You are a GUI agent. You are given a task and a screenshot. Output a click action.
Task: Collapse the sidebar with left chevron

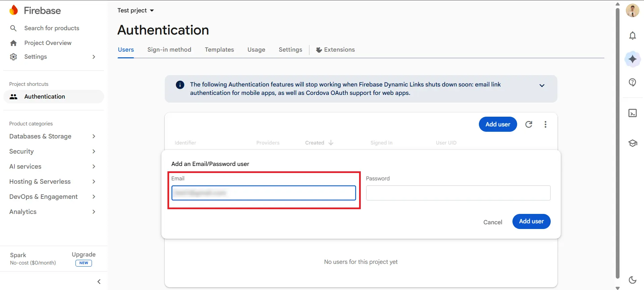(x=99, y=282)
